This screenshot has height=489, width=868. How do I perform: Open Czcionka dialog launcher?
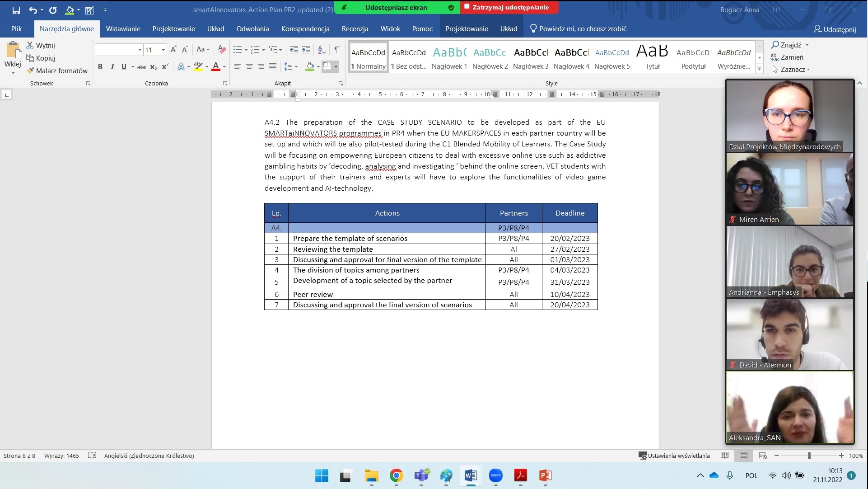click(x=225, y=84)
